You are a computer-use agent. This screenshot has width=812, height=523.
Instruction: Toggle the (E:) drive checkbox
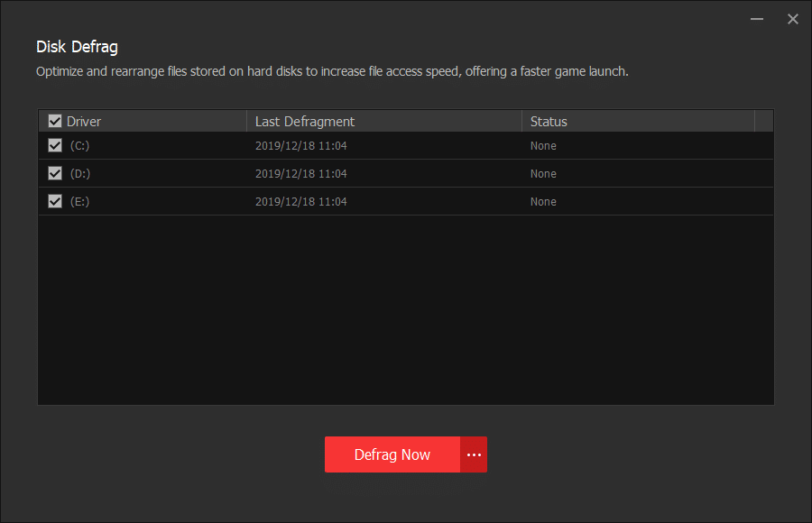55,201
